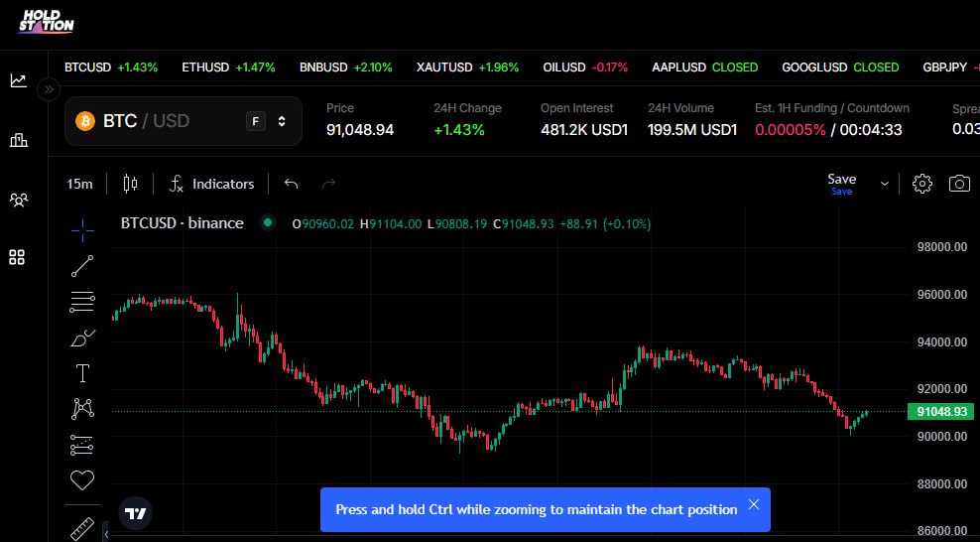Select the XABCD pattern tool
Screen dimensions: 980x542
coord(82,409)
